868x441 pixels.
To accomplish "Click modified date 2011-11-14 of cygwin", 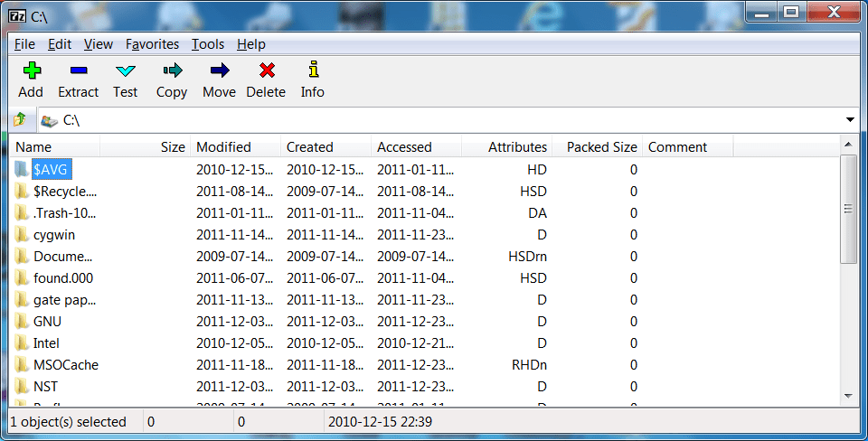I will tap(235, 235).
